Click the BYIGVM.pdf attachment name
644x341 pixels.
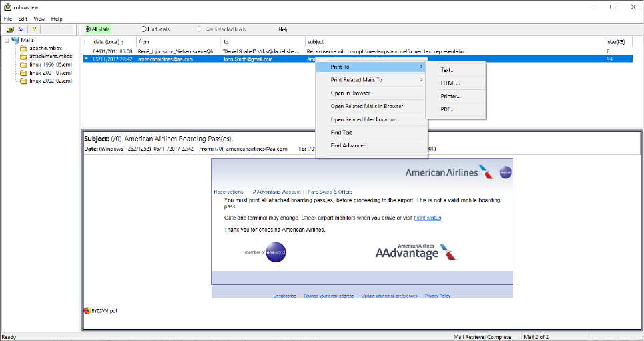click(x=104, y=311)
